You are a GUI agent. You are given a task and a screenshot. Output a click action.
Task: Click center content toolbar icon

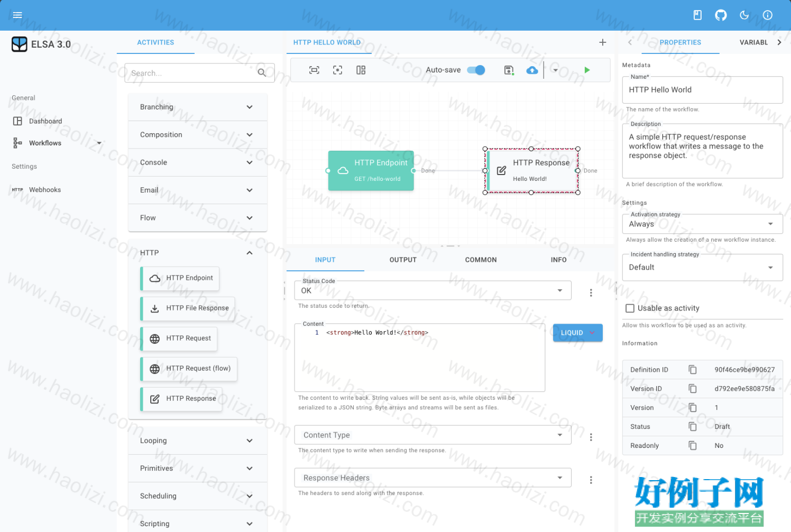click(x=337, y=70)
